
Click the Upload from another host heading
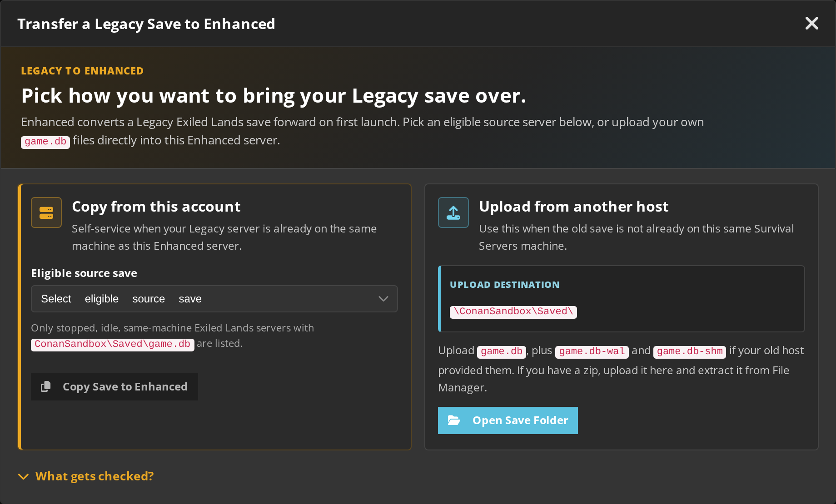tap(574, 207)
